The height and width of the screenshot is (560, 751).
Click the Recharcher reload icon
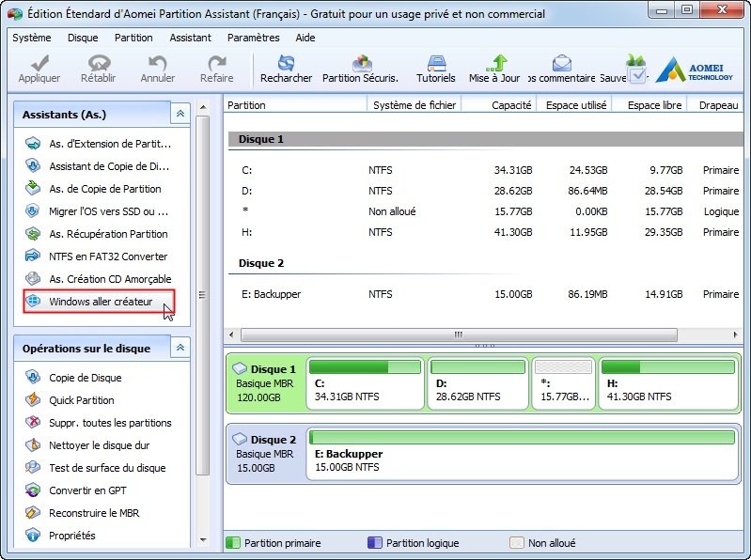(x=286, y=63)
